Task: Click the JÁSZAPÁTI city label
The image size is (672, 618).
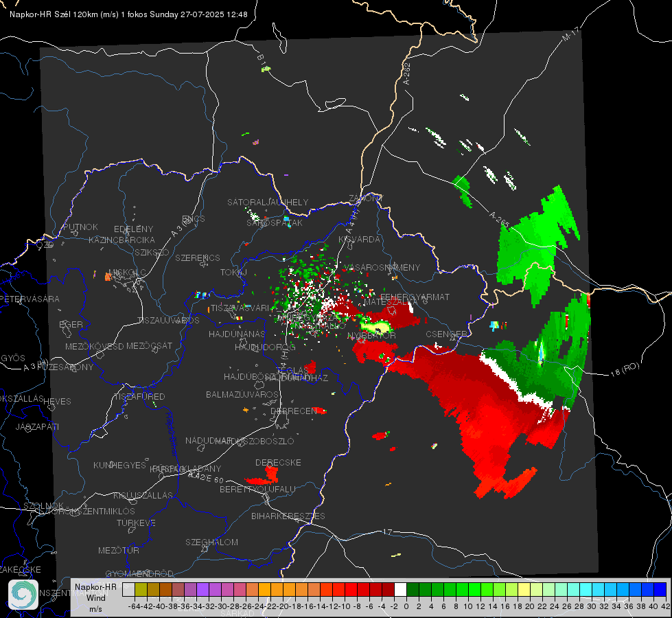Action: click(x=37, y=426)
